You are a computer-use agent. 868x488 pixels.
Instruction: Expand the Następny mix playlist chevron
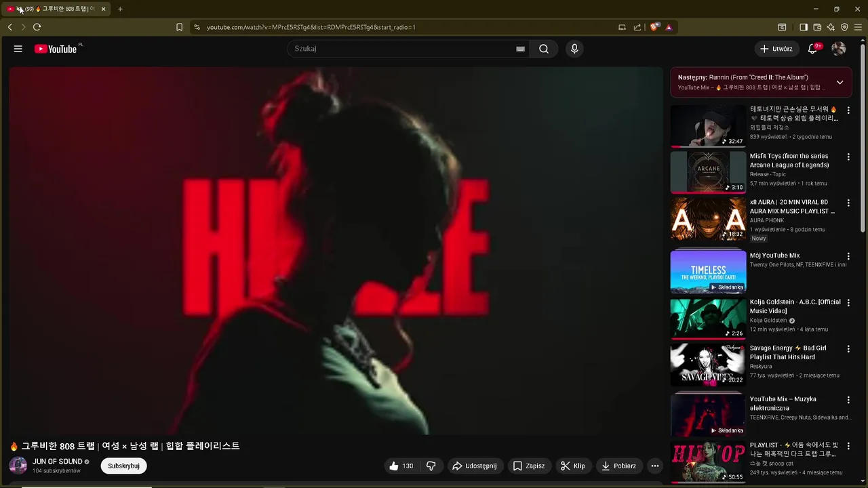tap(840, 82)
